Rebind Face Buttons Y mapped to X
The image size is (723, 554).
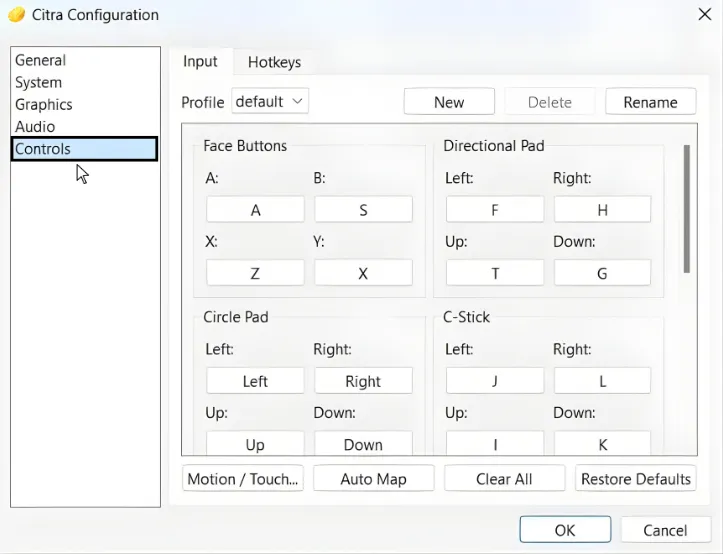click(363, 273)
